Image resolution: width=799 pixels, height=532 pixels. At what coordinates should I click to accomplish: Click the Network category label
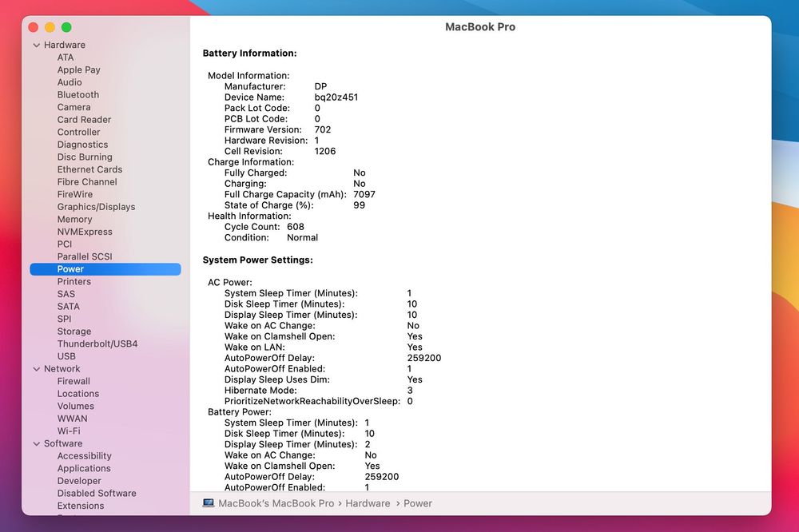click(x=62, y=369)
